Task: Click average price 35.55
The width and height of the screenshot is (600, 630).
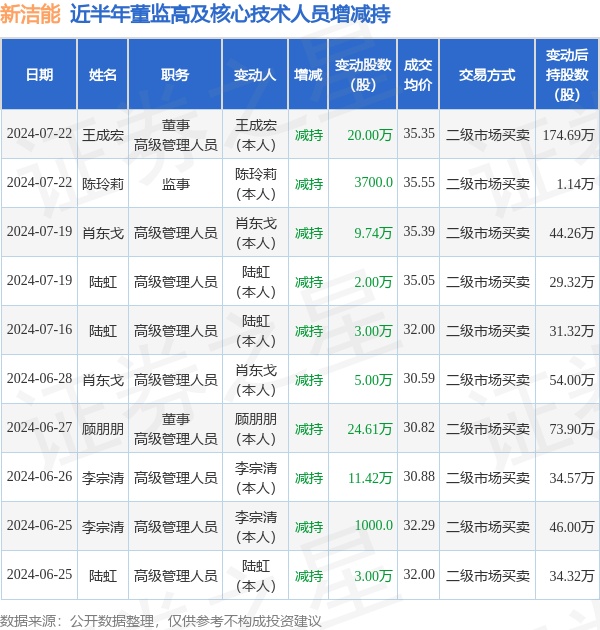Action: [419, 183]
